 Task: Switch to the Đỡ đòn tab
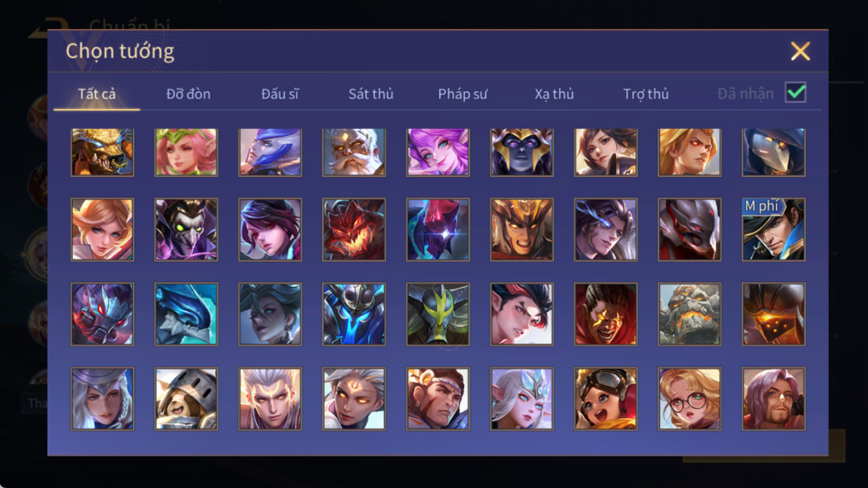click(188, 94)
